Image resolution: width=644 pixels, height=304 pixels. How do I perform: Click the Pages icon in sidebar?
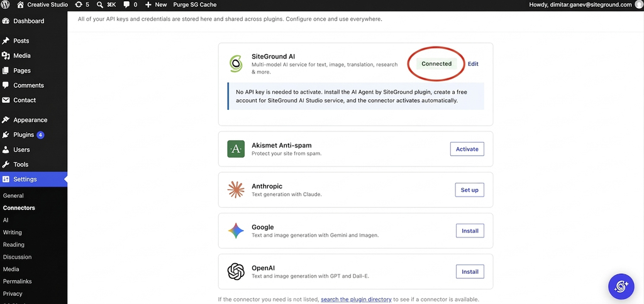[x=6, y=70]
